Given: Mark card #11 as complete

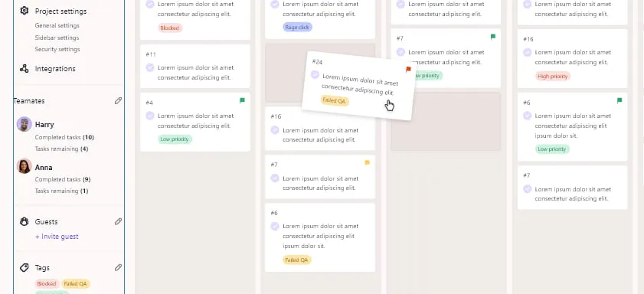Looking at the screenshot, I should pos(150,67).
